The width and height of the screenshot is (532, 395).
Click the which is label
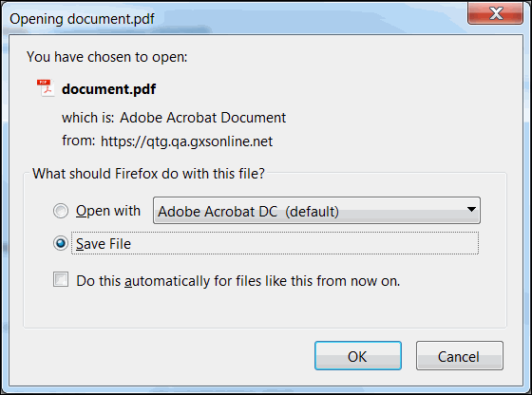[87, 118]
